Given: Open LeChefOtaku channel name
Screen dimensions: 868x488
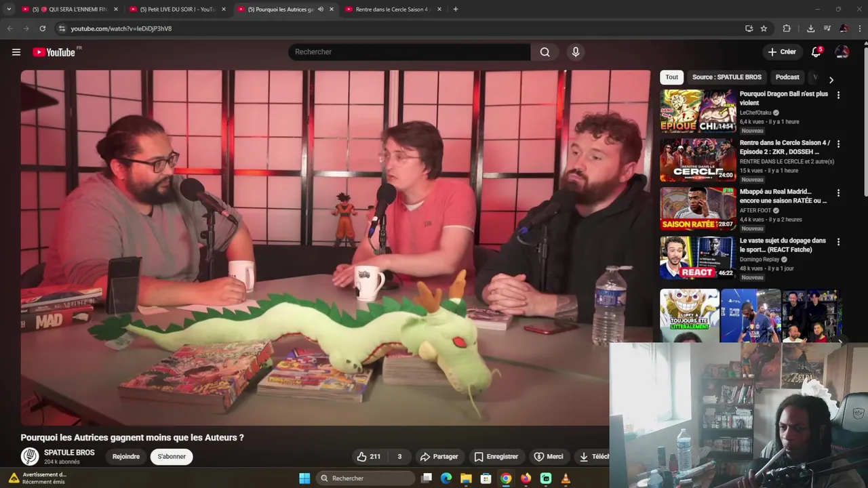Looking at the screenshot, I should (x=755, y=113).
